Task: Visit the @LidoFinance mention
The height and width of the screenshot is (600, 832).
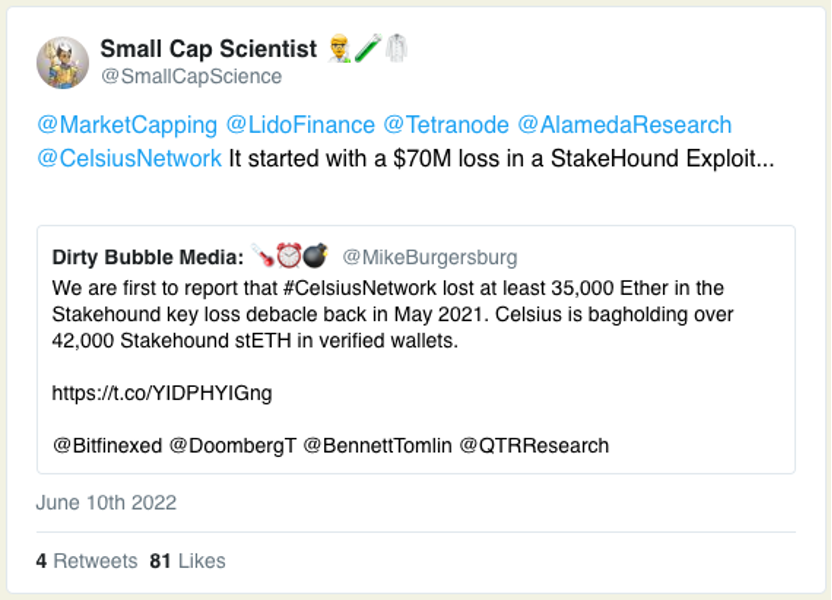Action: click(301, 125)
